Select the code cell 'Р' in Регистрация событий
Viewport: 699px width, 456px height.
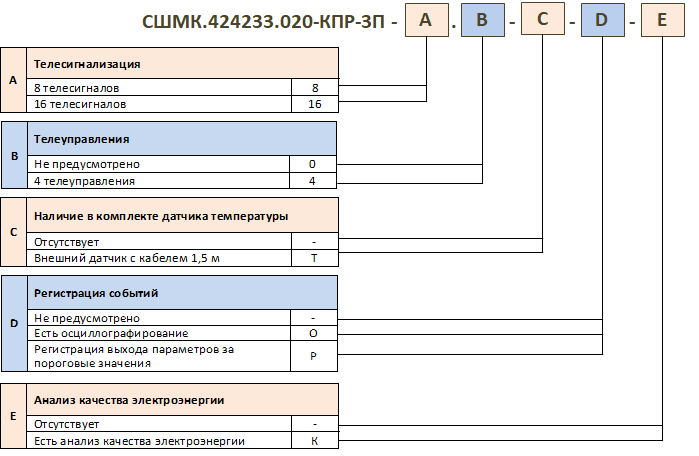[313, 356]
